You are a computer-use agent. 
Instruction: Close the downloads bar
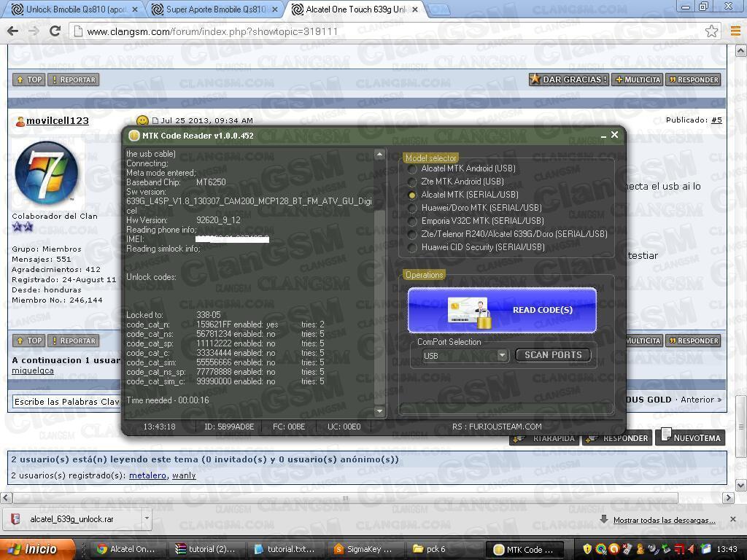(x=732, y=519)
